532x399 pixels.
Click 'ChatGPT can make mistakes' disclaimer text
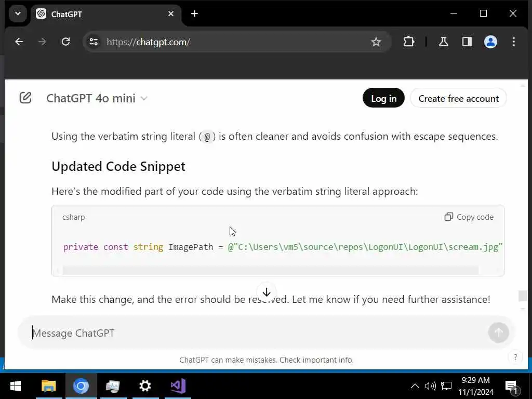click(267, 360)
